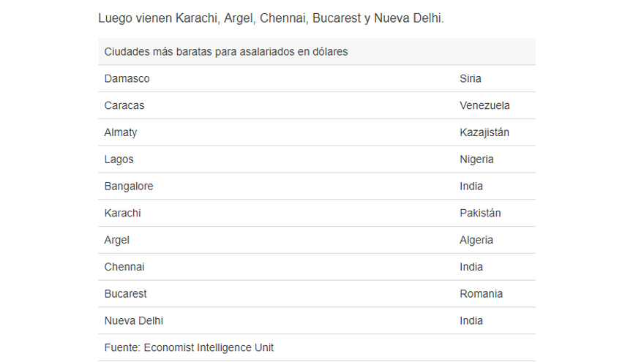Click the Siria country cell
Screen dimensions: 644x362
coord(471,78)
